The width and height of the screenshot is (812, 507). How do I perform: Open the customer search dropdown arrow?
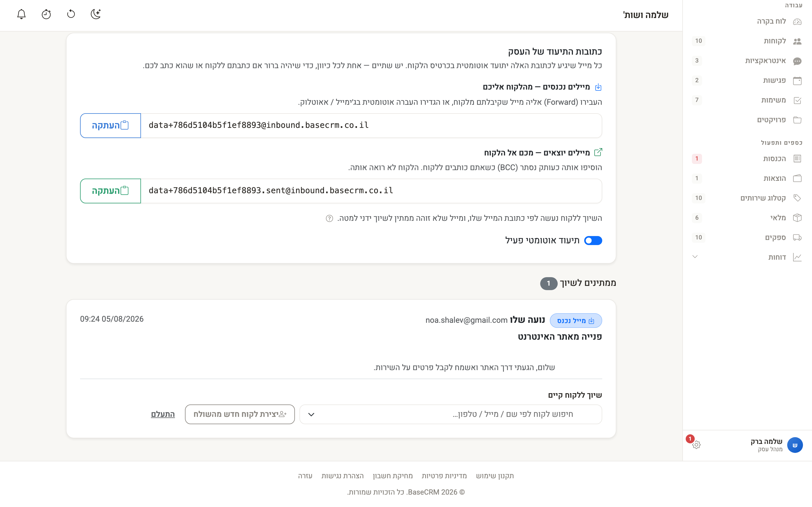pyautogui.click(x=311, y=414)
